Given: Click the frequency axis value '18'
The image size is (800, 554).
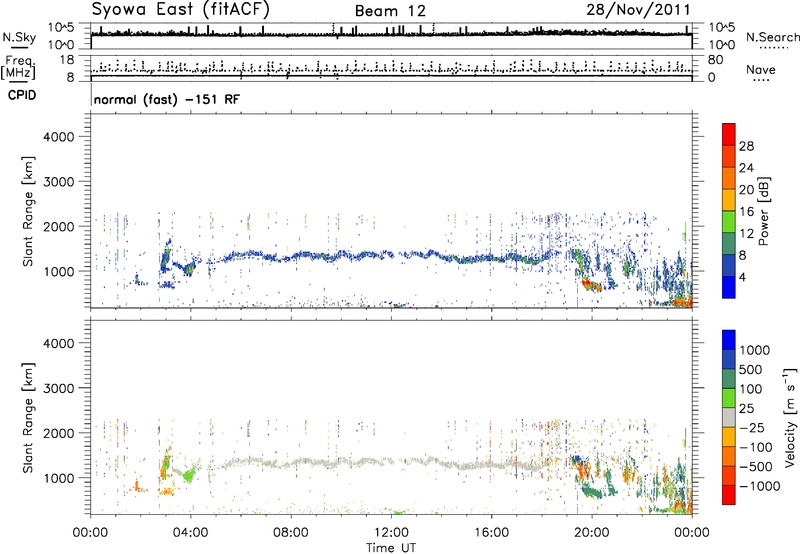Looking at the screenshot, I should 67,60.
